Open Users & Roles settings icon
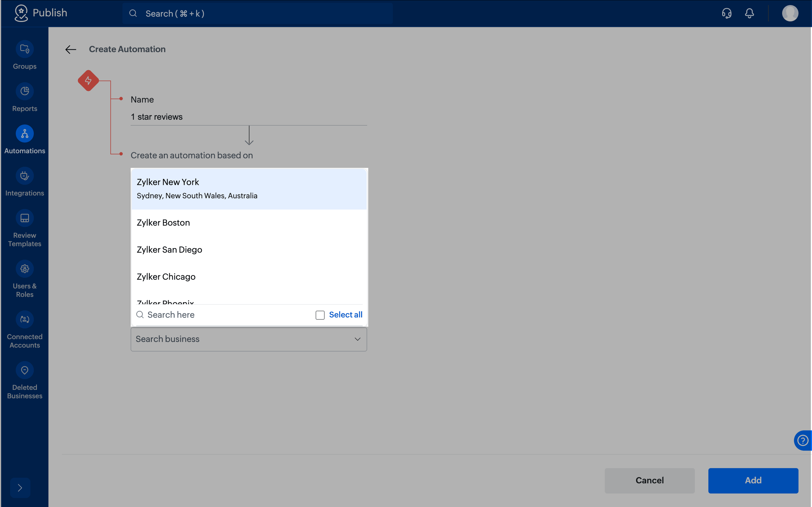Image resolution: width=812 pixels, height=507 pixels. point(24,269)
